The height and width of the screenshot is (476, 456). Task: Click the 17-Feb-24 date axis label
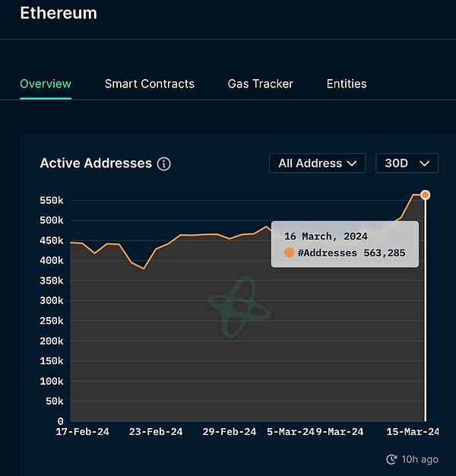click(x=83, y=432)
